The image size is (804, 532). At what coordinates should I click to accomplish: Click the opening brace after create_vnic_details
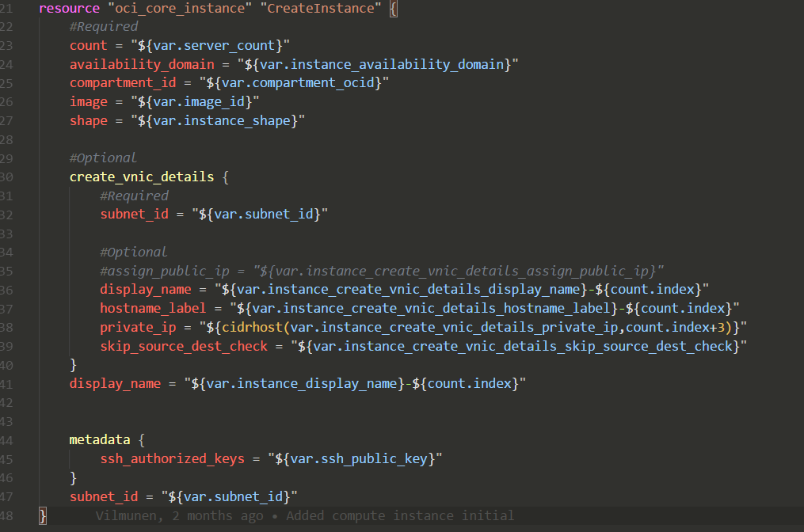[225, 177]
